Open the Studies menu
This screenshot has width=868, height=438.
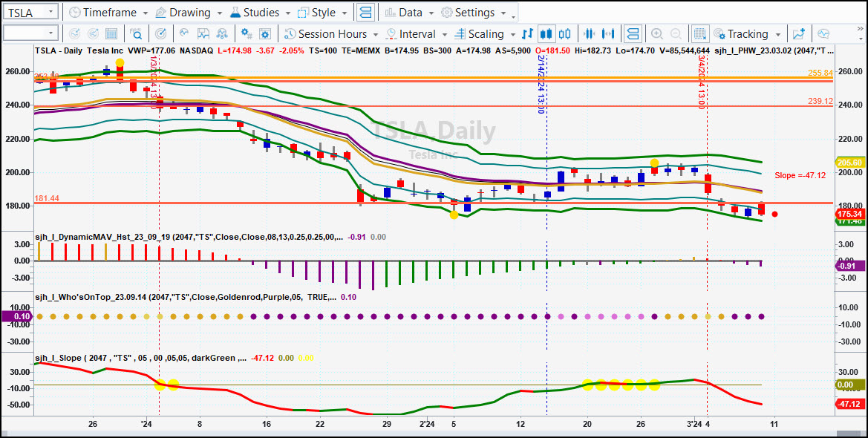click(x=259, y=12)
